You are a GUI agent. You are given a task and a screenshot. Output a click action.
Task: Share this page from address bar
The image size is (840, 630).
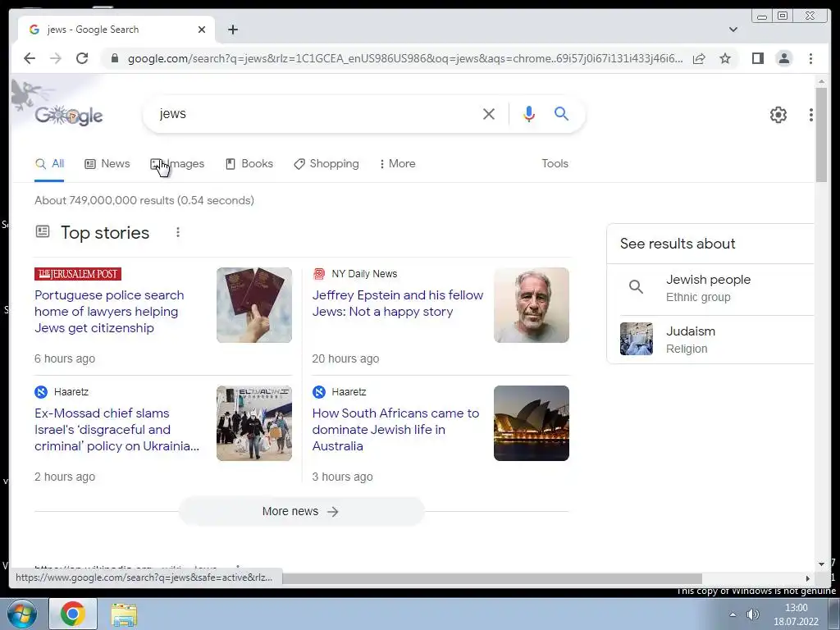699,58
